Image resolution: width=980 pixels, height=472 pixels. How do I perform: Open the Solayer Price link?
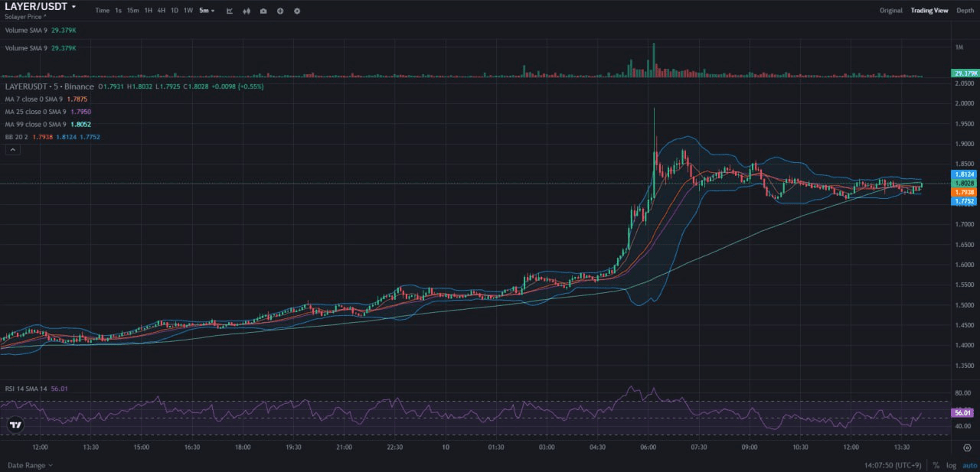click(x=26, y=17)
